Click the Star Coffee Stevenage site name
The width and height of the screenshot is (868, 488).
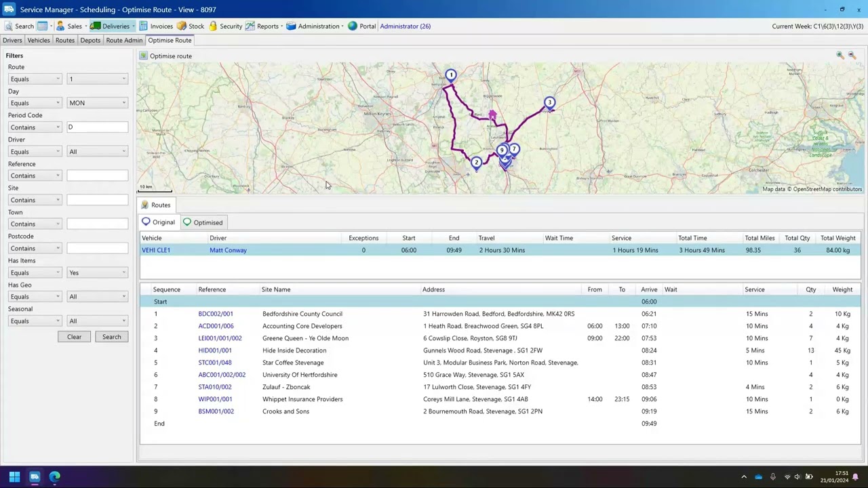[293, 363]
